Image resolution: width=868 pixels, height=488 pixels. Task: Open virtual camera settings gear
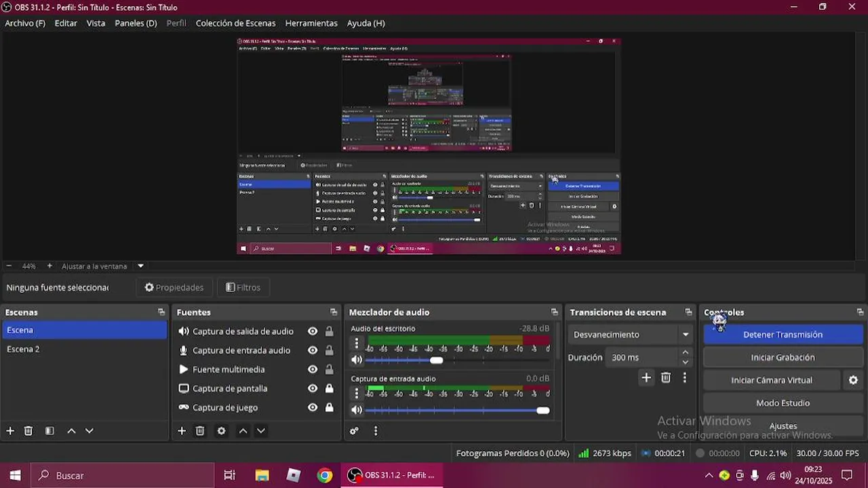pos(853,380)
